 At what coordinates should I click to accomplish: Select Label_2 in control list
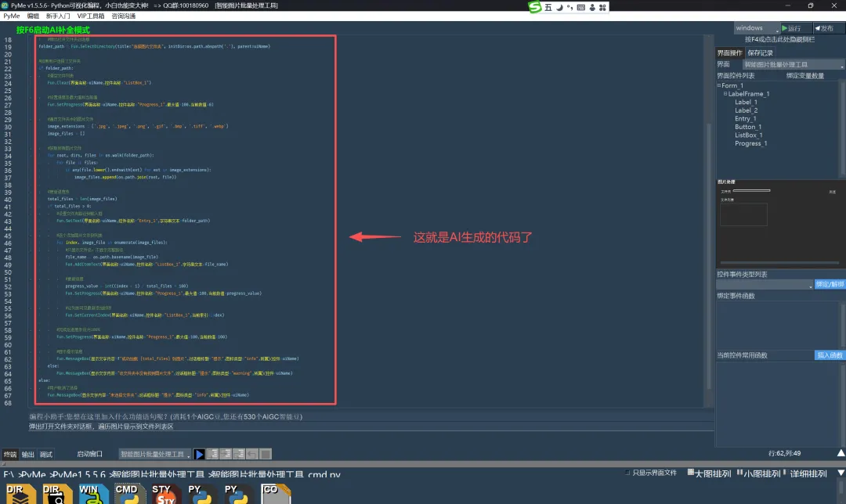click(x=746, y=110)
